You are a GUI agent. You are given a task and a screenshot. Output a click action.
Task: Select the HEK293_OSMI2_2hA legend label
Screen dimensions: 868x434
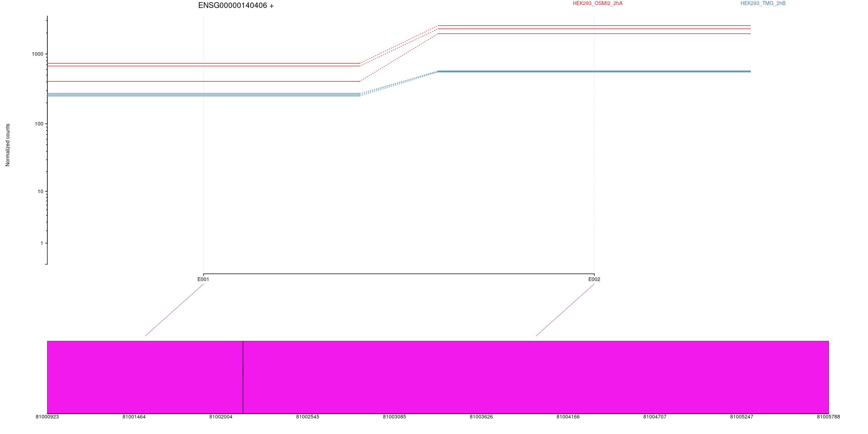point(598,4)
